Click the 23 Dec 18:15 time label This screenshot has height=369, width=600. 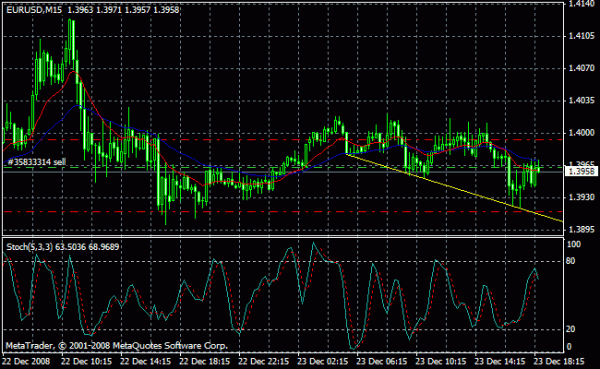click(559, 361)
